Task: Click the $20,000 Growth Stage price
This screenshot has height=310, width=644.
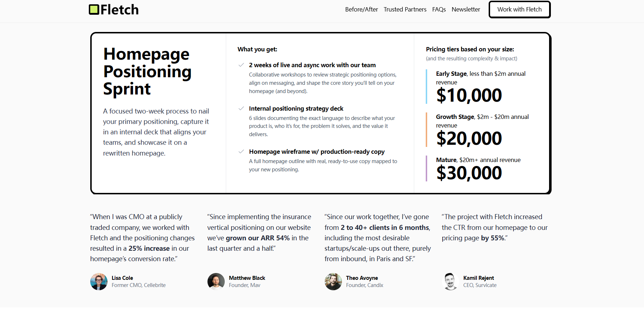Action: click(x=469, y=139)
